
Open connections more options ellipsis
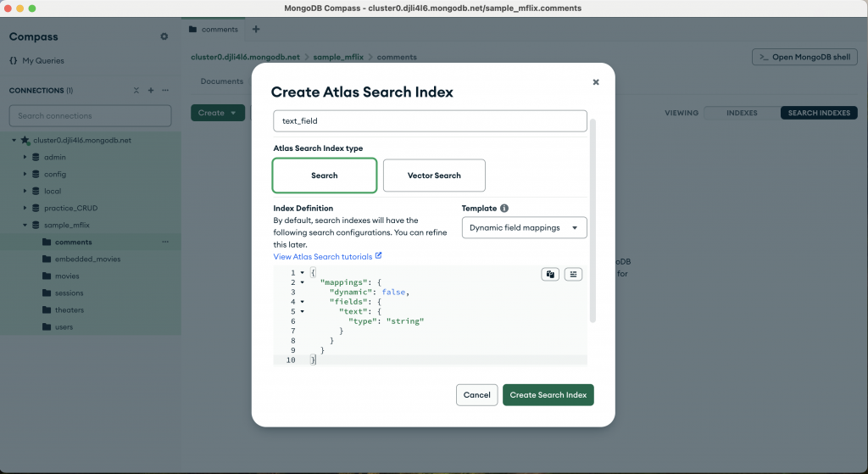[x=165, y=90]
